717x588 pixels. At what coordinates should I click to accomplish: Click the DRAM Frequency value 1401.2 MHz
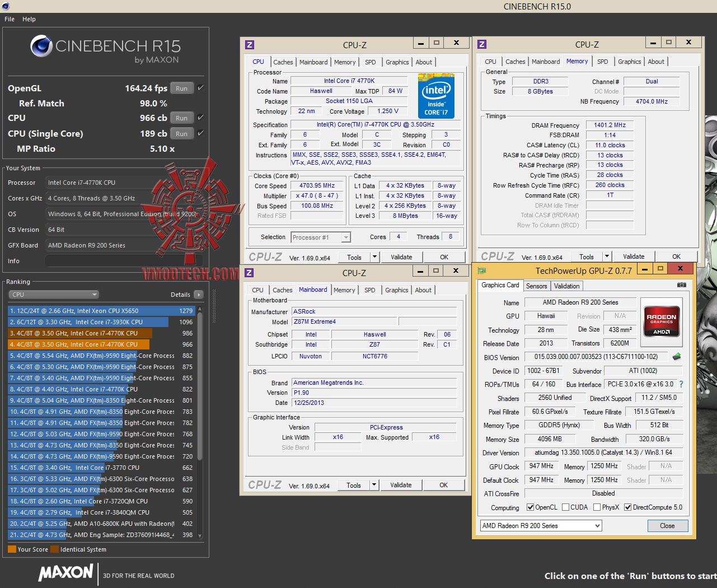(610, 125)
